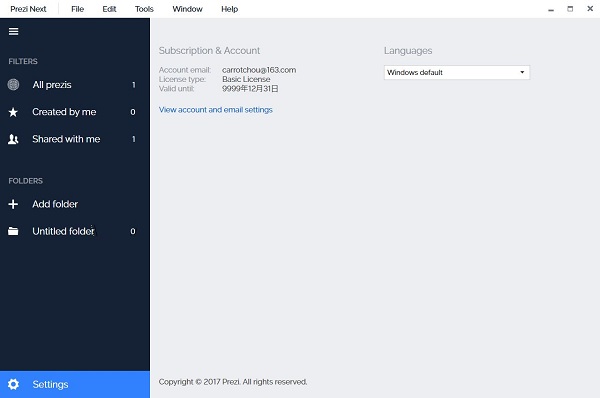
Task: Click the Add folder label
Action: [x=55, y=204]
